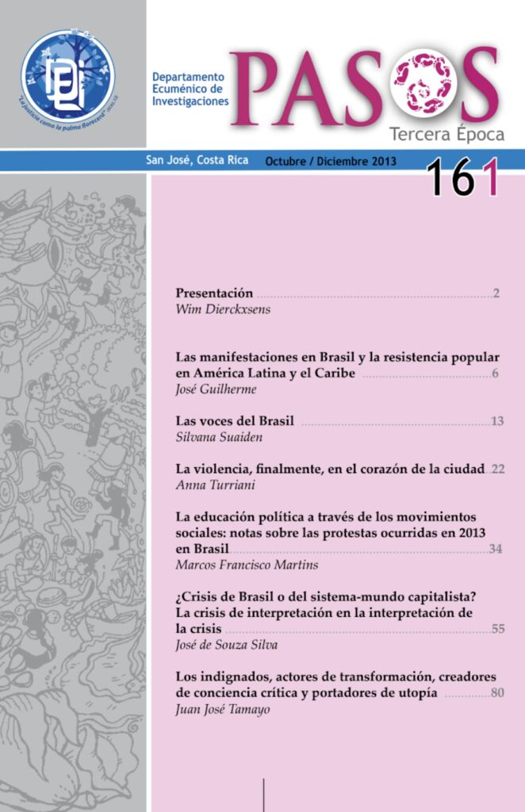Viewport: 525px width, 812px height.
Task: Click author name 'Juan José Tamayo'
Action: click(x=223, y=709)
